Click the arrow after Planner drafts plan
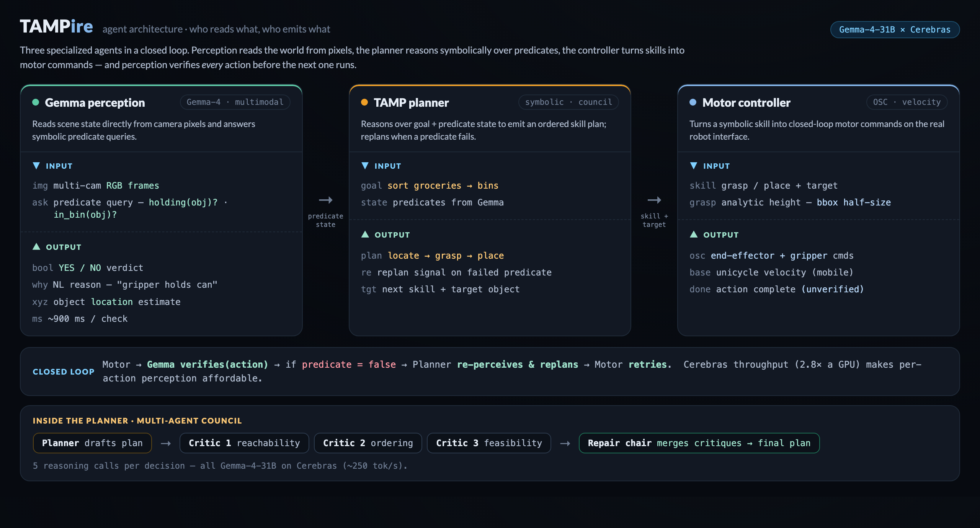 pyautogui.click(x=166, y=443)
